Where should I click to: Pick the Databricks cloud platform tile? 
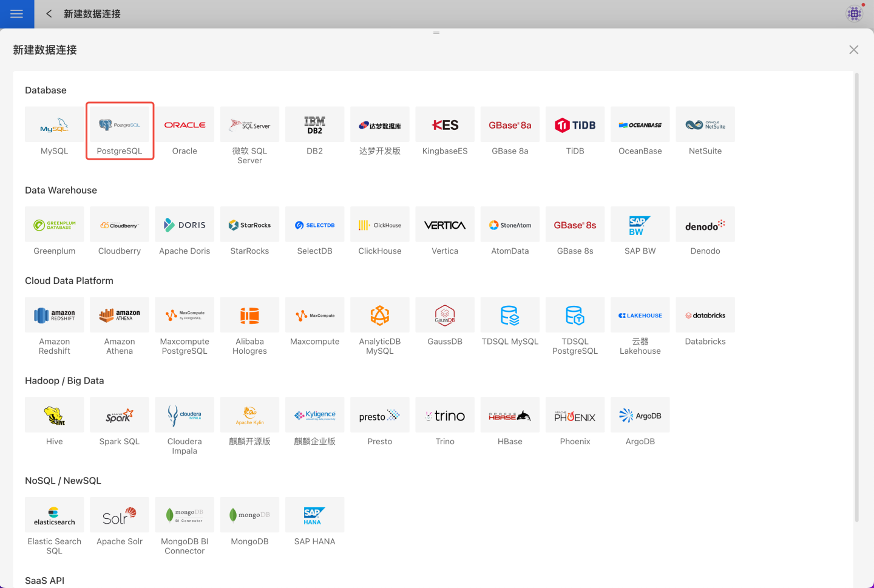coord(705,316)
